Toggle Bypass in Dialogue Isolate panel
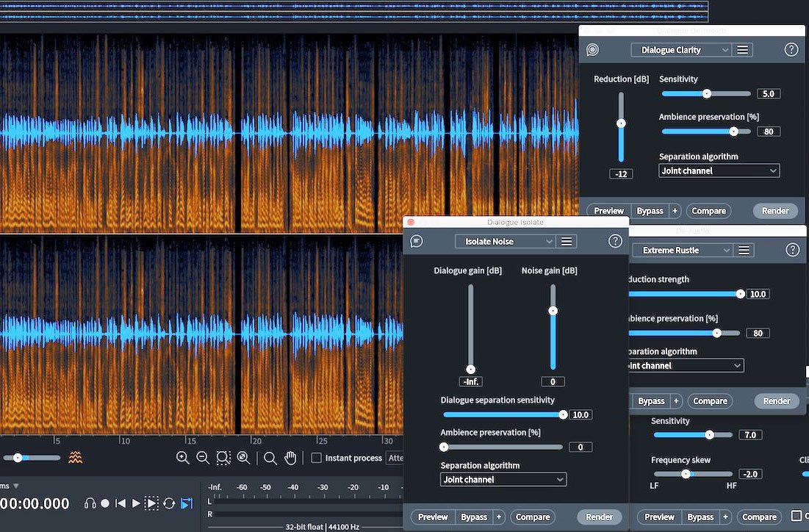Image resolution: width=809 pixels, height=532 pixels. pos(473,517)
